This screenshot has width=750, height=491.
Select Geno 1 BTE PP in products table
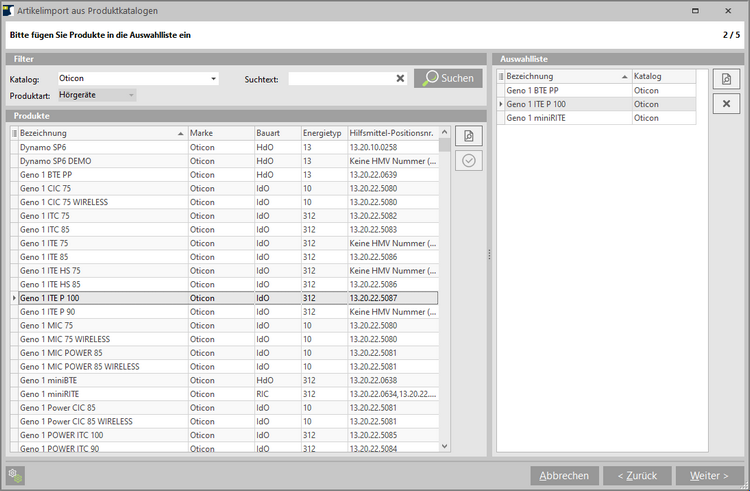(x=224, y=175)
